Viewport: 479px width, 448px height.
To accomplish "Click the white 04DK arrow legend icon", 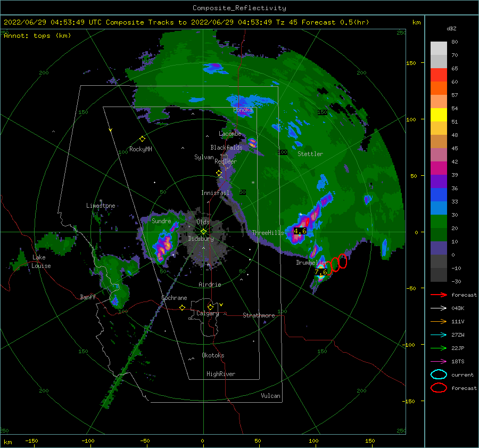I will click(439, 308).
